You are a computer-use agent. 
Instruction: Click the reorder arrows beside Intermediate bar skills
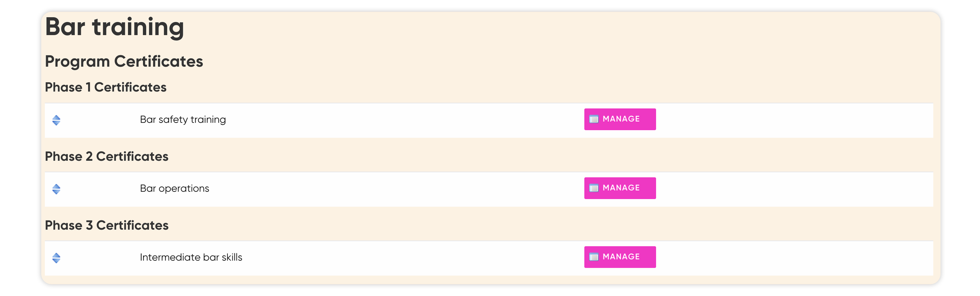pos(56,258)
